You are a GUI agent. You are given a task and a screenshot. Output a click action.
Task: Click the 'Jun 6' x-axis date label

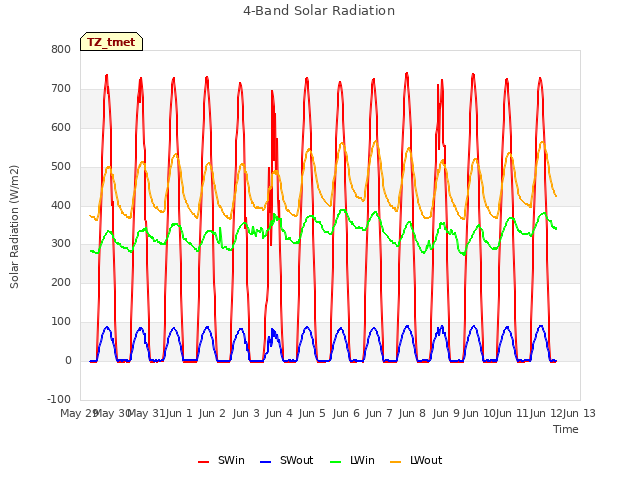coord(346,413)
